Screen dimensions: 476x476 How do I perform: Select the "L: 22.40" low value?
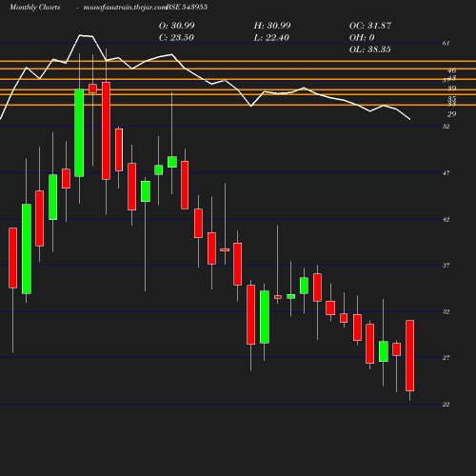point(271,37)
